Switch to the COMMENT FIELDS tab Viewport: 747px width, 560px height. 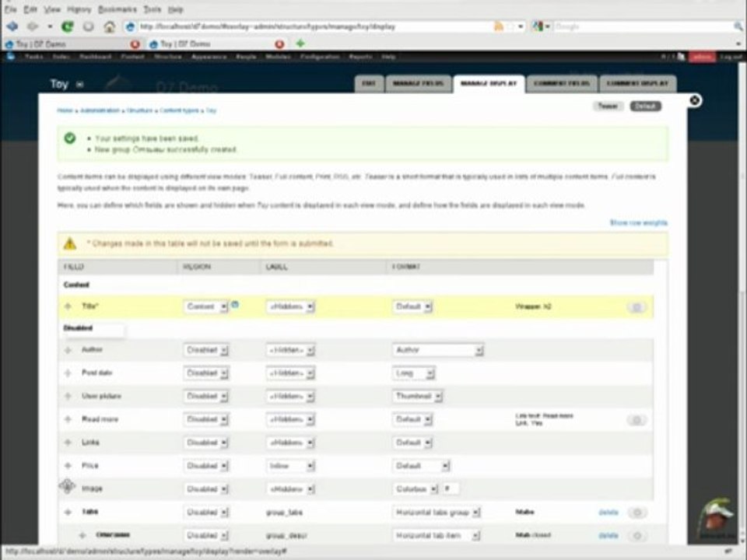[562, 84]
